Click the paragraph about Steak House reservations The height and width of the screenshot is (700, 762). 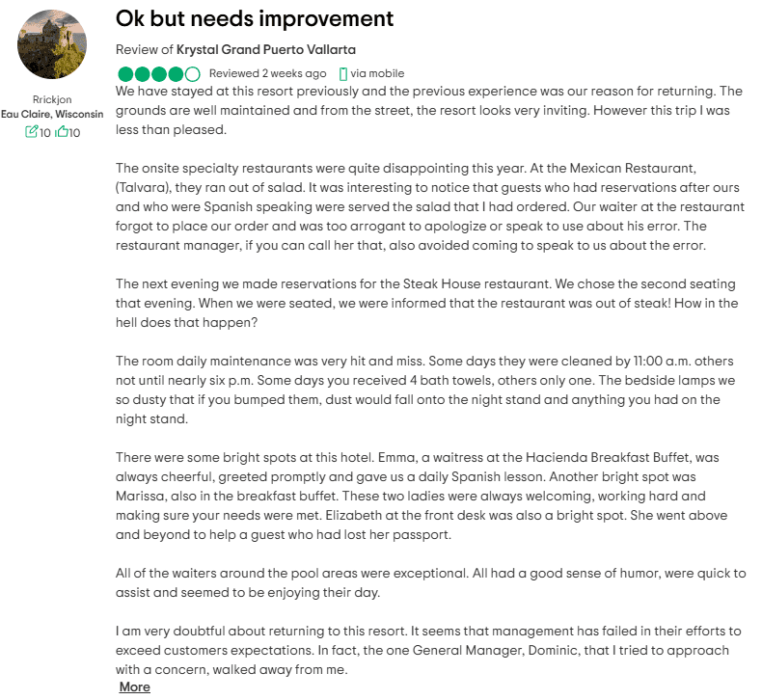426,303
